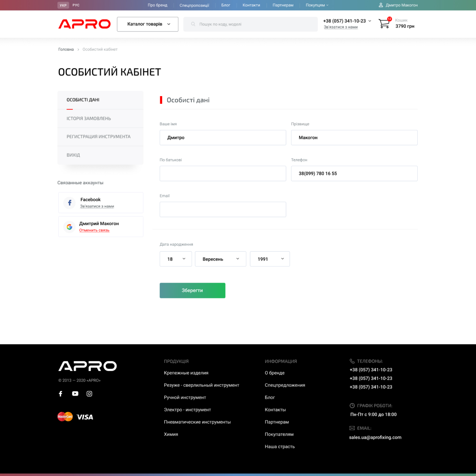Screen dimensions: 476x476
Task: Open the birth day dropdown showing 18
Action: pyautogui.click(x=176, y=259)
